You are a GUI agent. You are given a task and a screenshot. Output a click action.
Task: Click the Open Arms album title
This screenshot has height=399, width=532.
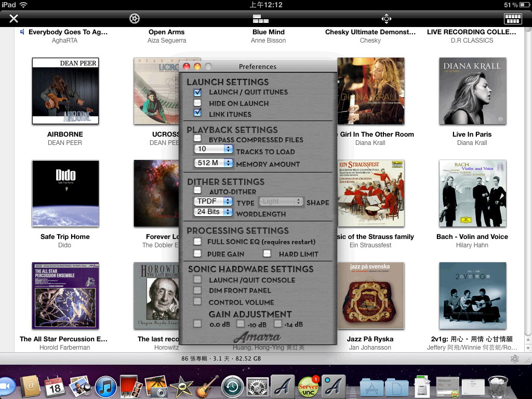[x=167, y=32]
